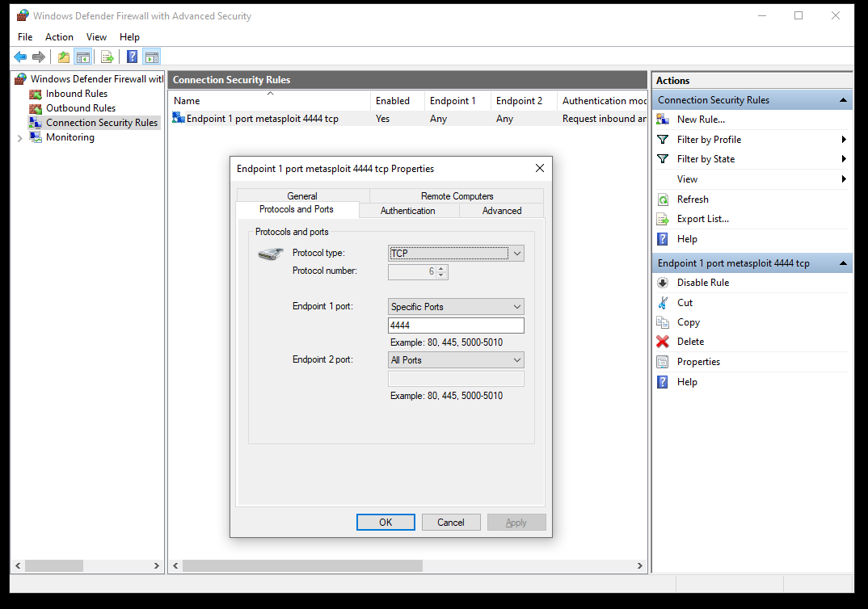This screenshot has height=609, width=868.
Task: Select Outbound Rules in the tree
Action: 80,108
